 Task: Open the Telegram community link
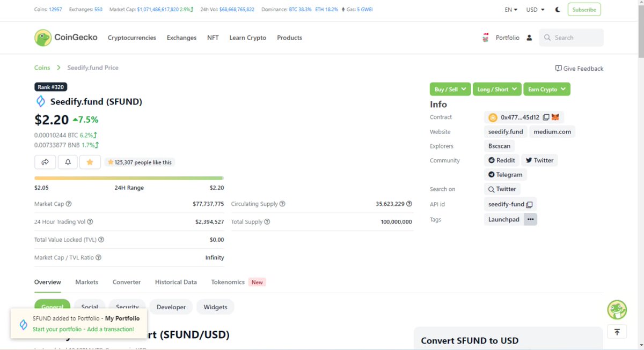pos(505,175)
